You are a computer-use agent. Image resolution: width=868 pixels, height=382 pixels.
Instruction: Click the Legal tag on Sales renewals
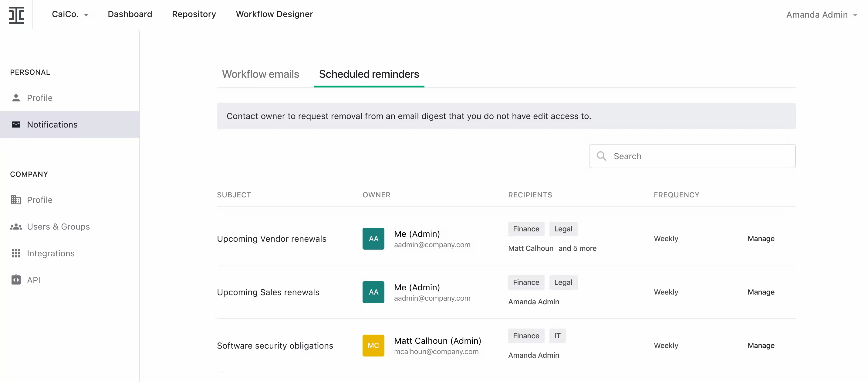tap(563, 282)
